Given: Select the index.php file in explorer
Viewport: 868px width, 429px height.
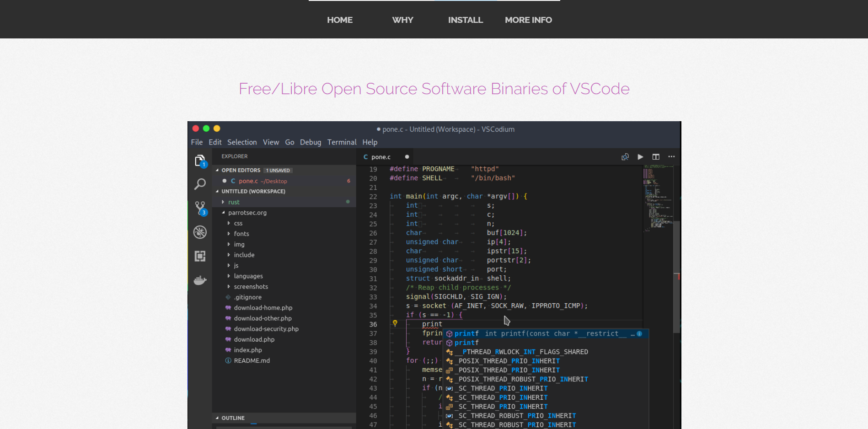Looking at the screenshot, I should point(248,350).
